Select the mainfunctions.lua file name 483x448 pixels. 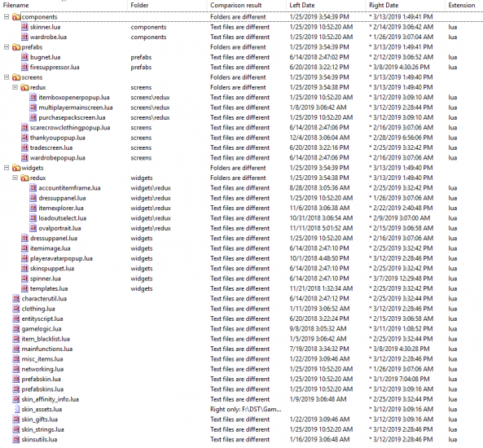pyautogui.click(x=47, y=349)
